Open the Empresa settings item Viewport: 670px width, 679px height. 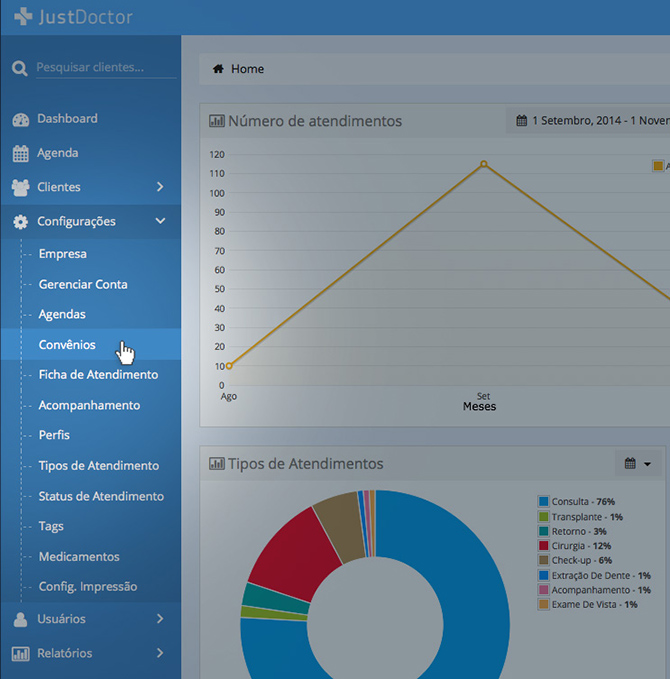click(62, 254)
